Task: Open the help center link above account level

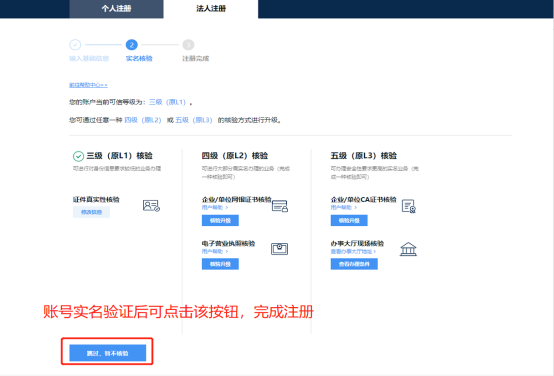Action: pos(88,85)
